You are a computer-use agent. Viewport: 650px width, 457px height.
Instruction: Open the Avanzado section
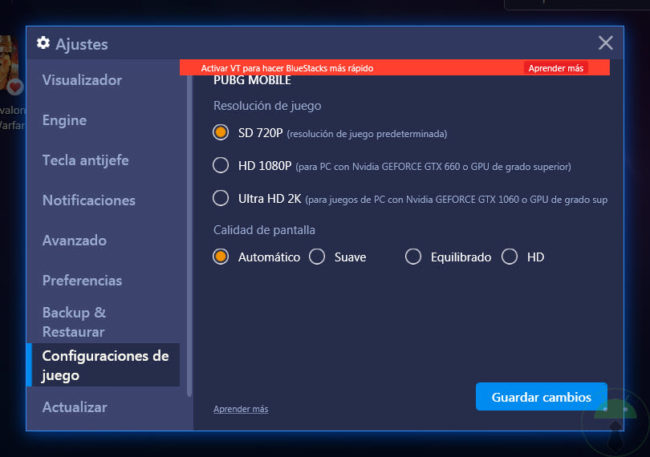[75, 241]
